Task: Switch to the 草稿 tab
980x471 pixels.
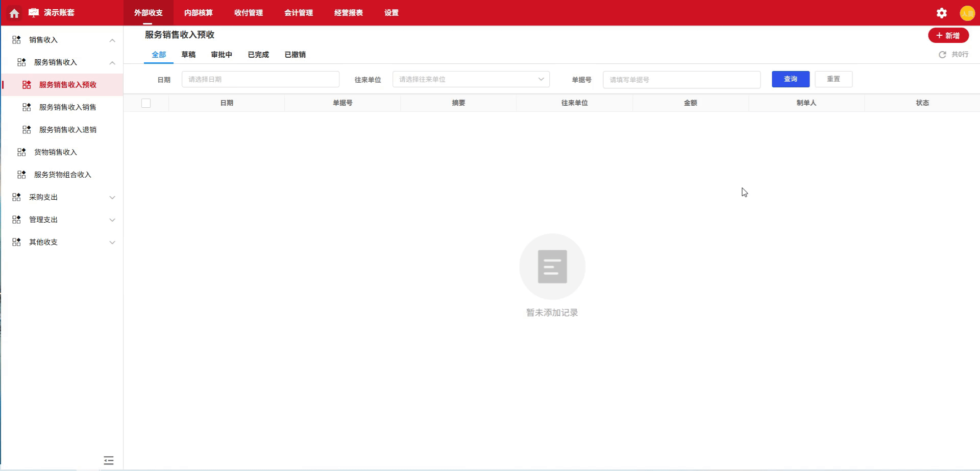Action: [x=189, y=54]
